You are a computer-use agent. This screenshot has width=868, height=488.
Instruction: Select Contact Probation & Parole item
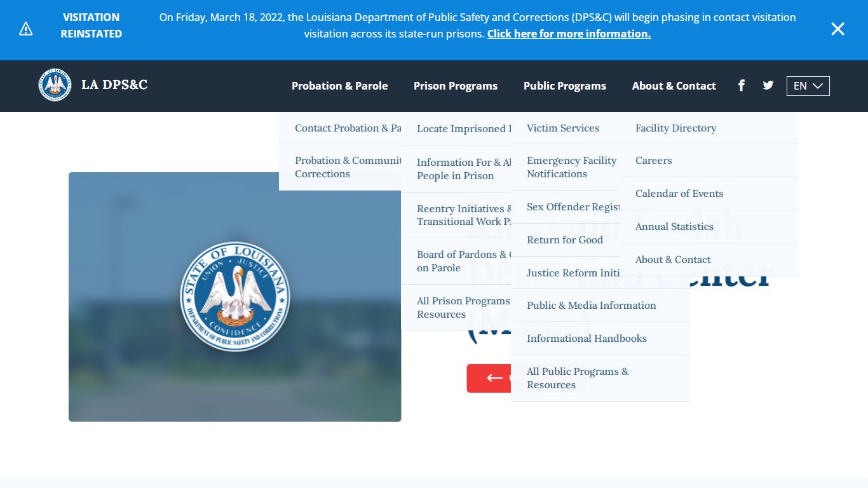(x=340, y=128)
